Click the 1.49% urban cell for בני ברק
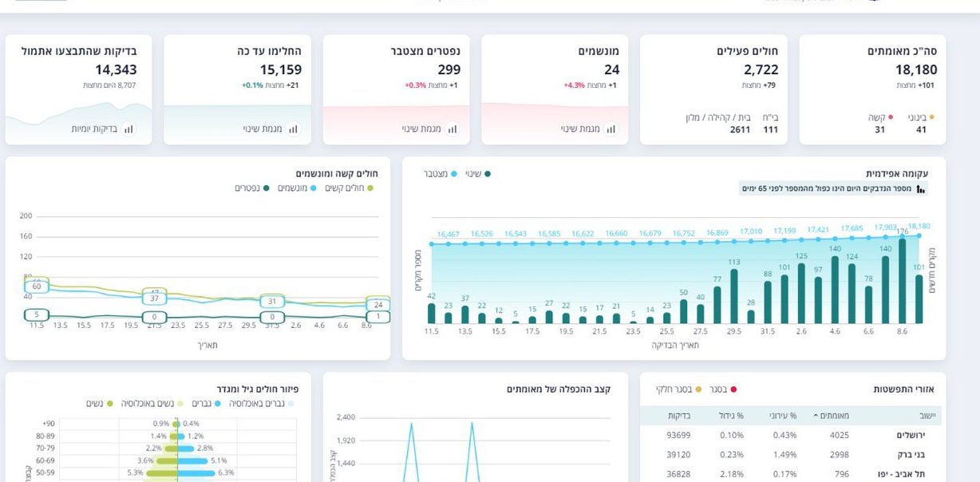Viewport: 980px width, 482px height. (x=784, y=454)
